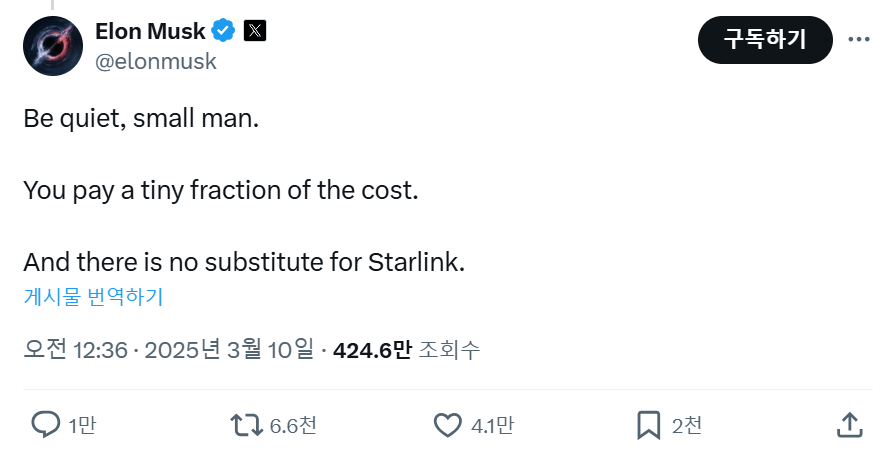Screen dimensions: 895x457
Task: Click the X affiliation badge beside name
Action: point(255,31)
